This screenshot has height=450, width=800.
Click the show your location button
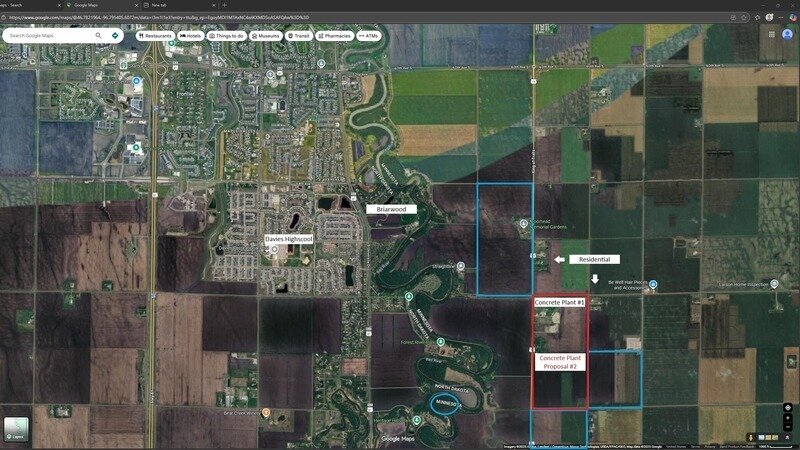tap(789, 407)
